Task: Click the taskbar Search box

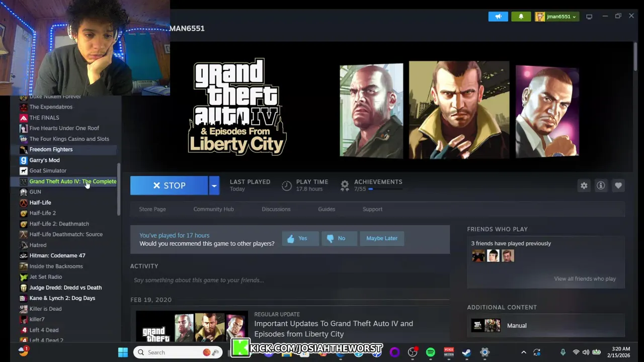Action: 178,352
